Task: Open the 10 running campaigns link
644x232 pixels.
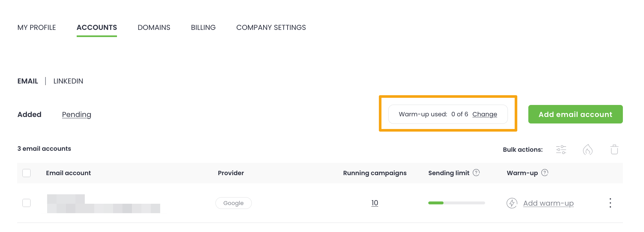Action: pos(375,203)
